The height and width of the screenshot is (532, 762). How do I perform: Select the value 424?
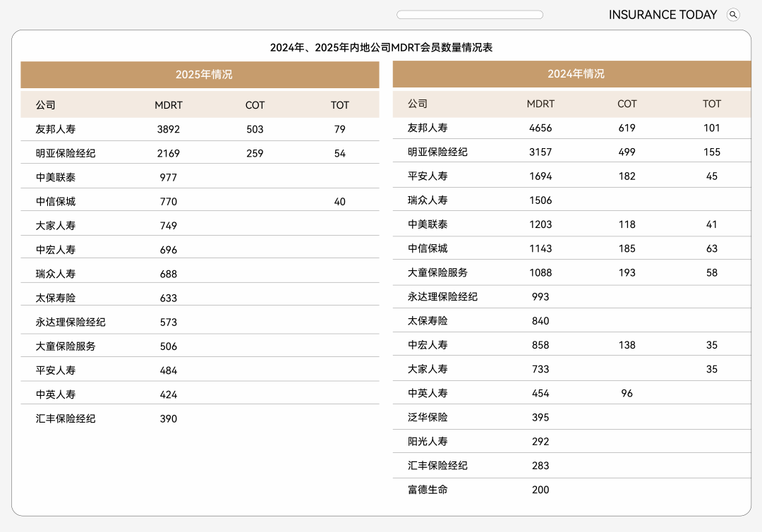pyautogui.click(x=169, y=394)
